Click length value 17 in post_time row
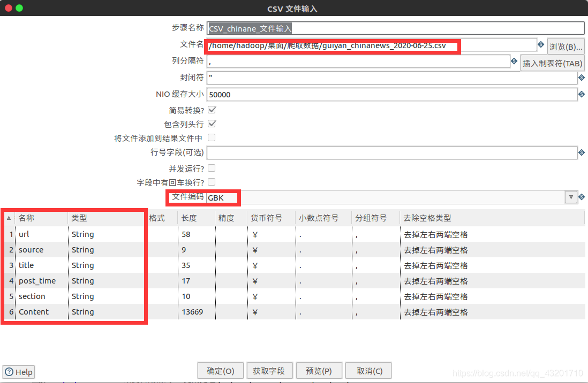Viewport: 588px width, 383px height. [197, 281]
